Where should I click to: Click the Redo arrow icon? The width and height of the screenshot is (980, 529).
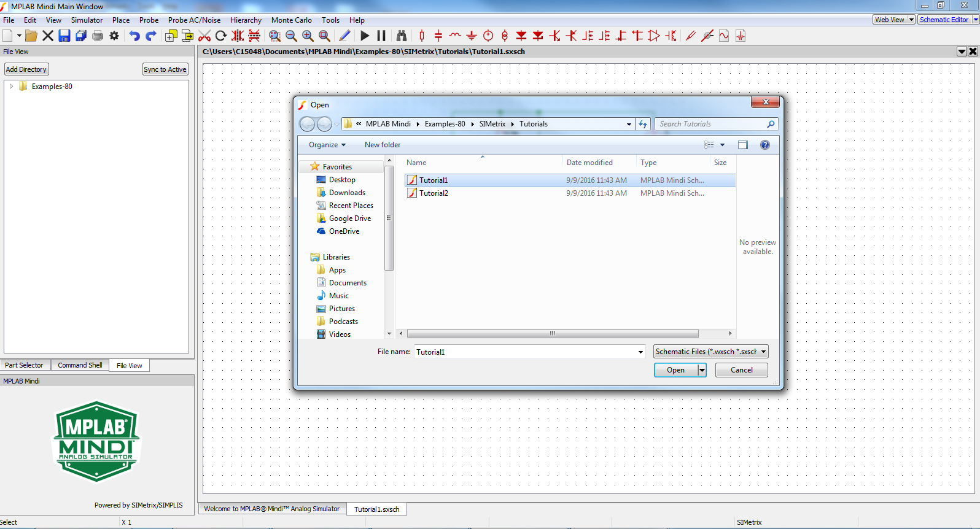click(x=150, y=36)
